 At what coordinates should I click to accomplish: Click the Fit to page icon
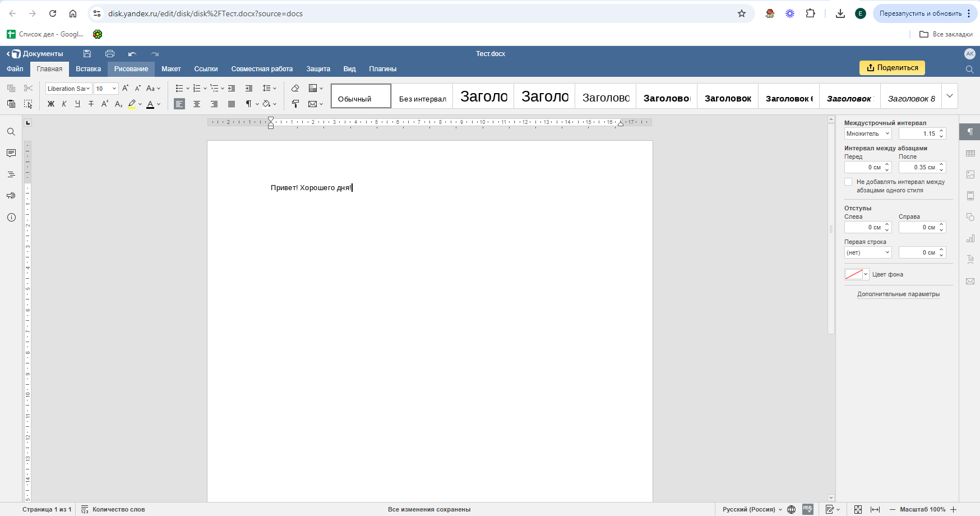point(858,509)
